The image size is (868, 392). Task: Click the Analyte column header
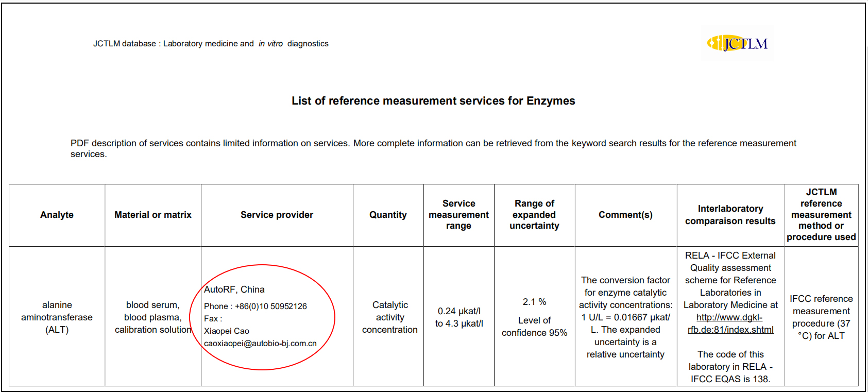pos(57,215)
